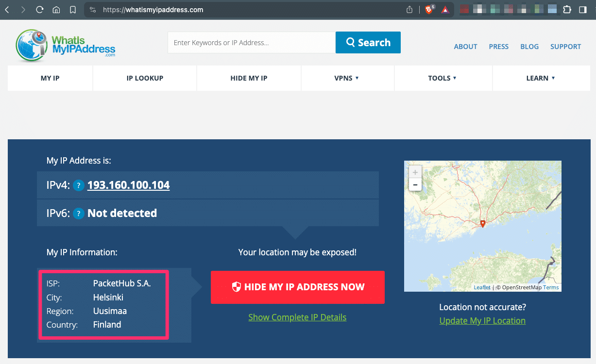Screen dimensions: 596x364
Task: Open the IPv6 help question mark bubble
Action: click(x=78, y=213)
